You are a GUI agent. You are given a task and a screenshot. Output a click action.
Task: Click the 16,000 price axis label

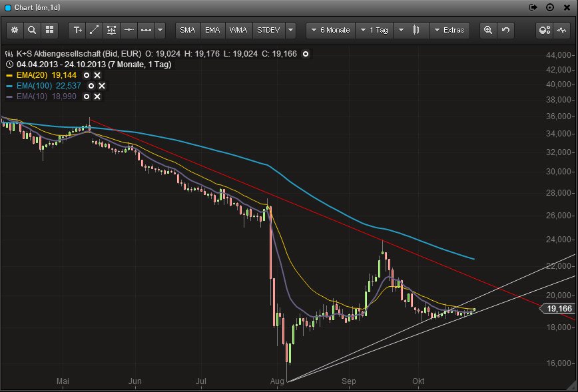point(559,363)
